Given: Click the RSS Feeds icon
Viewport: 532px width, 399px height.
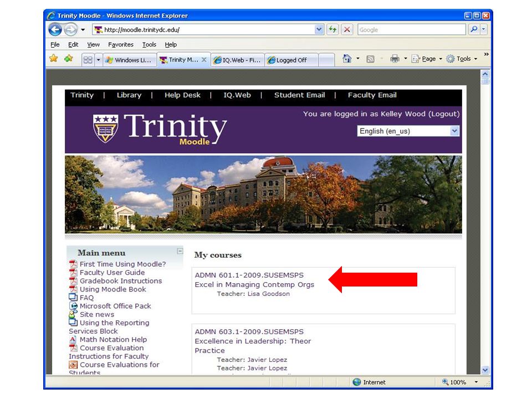Looking at the screenshot, I should point(370,59).
